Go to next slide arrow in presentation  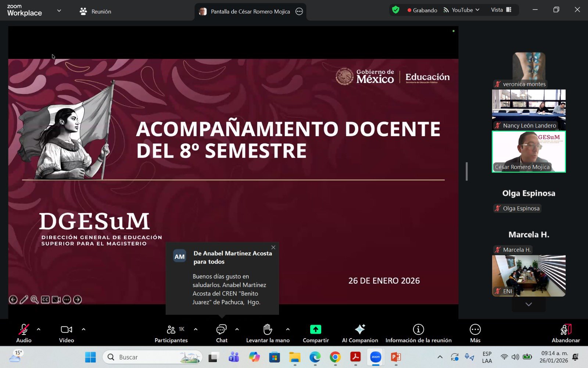point(78,300)
